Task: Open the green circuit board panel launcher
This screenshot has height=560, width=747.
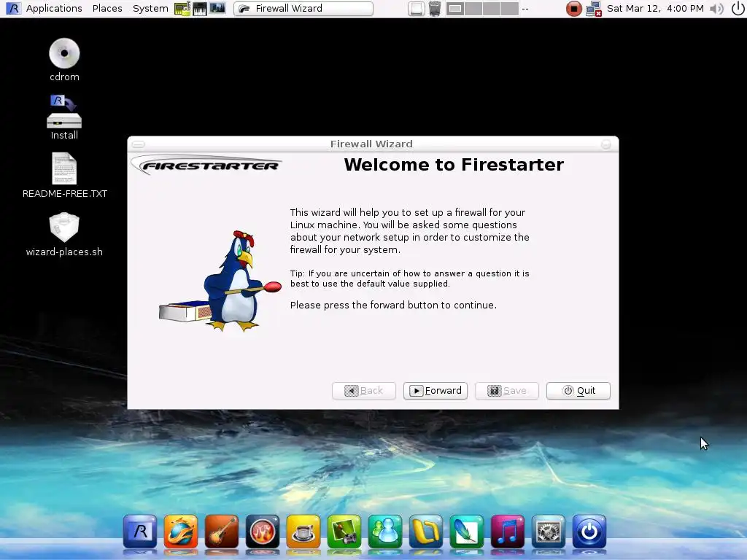Action: coord(182,8)
